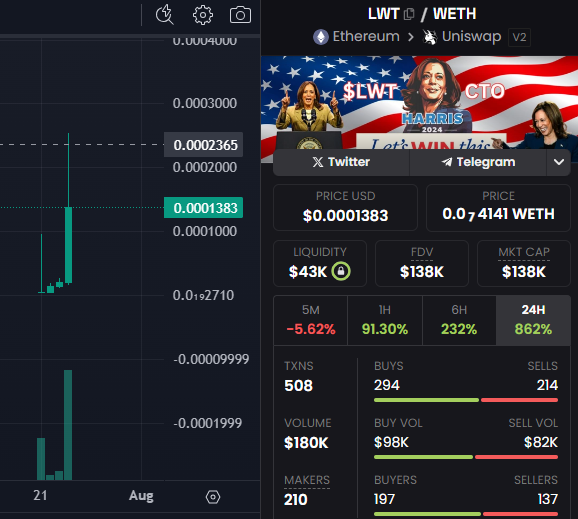Viewport: 578px width, 519px height.
Task: Expand more social links chevron
Action: pos(558,162)
